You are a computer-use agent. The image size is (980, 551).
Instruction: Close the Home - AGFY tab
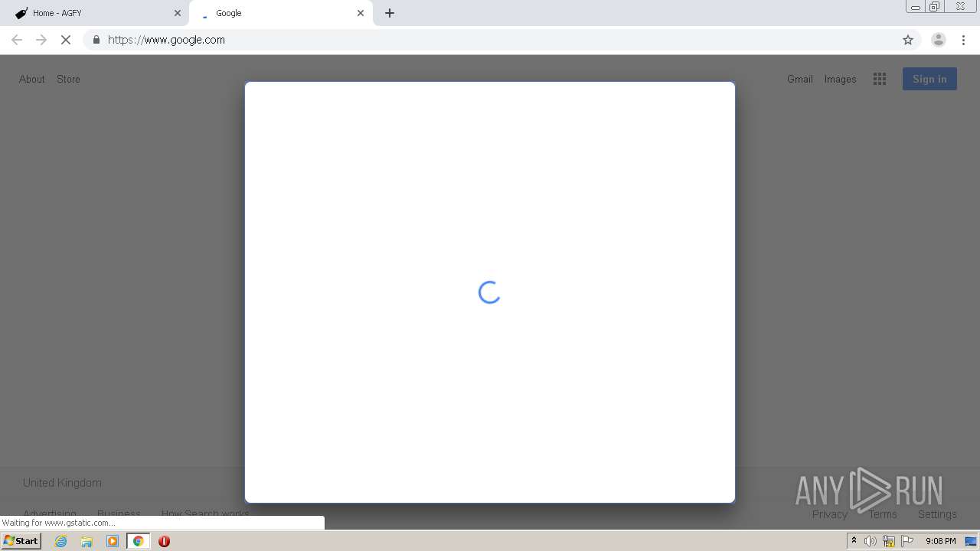click(x=178, y=13)
